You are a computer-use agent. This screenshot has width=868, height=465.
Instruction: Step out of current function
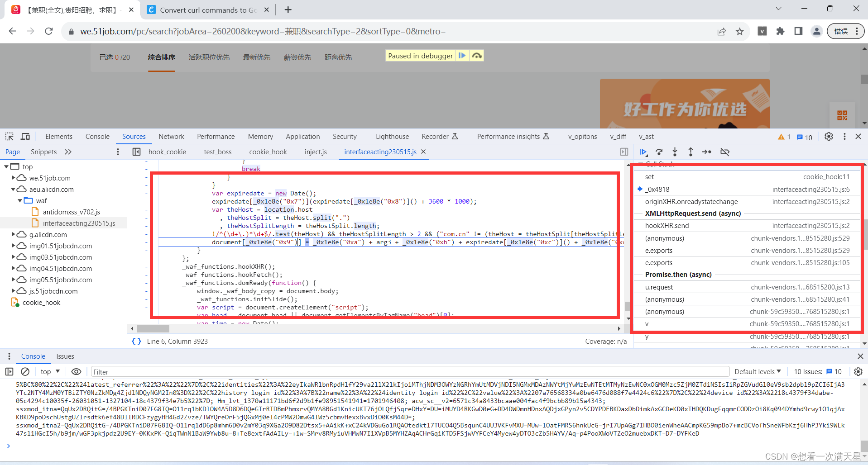(691, 152)
